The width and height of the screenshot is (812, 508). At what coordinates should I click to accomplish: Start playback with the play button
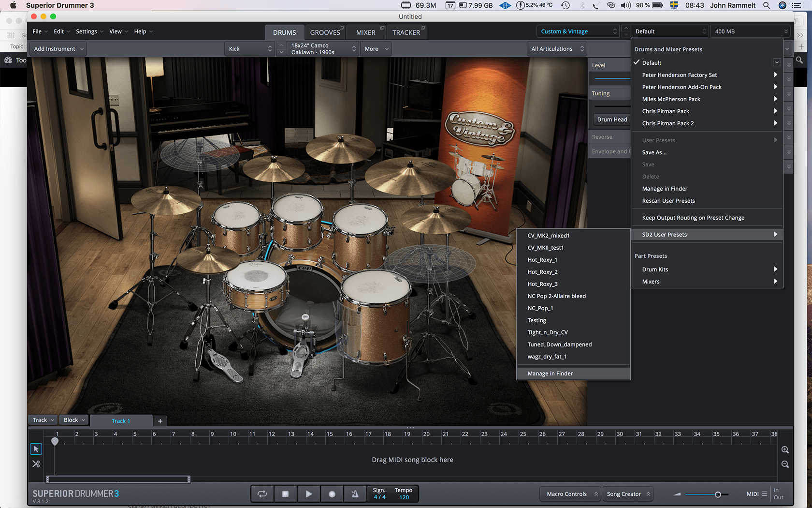308,494
